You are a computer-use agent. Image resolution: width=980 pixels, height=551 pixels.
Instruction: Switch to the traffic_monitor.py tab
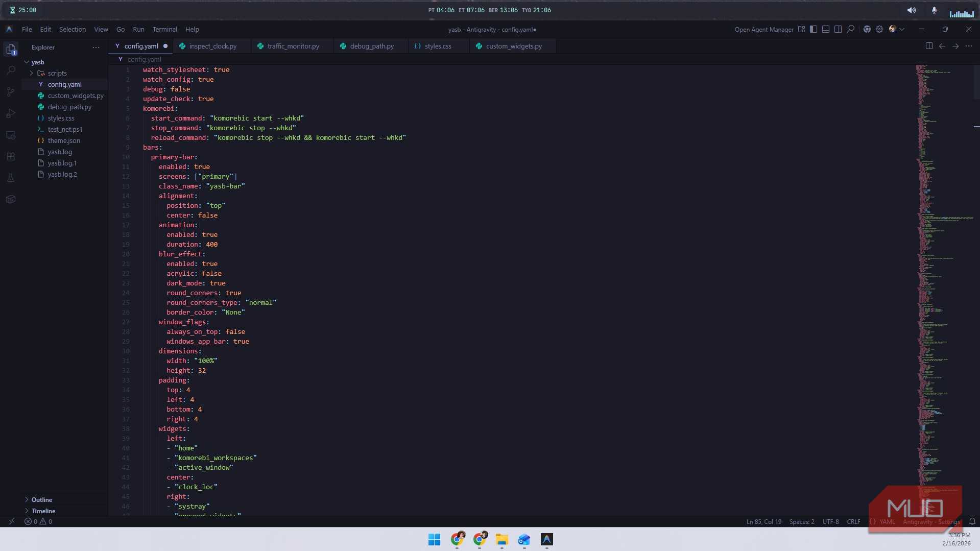coord(293,46)
